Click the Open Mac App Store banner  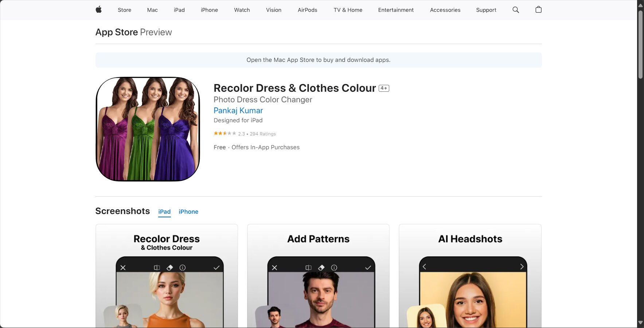319,60
